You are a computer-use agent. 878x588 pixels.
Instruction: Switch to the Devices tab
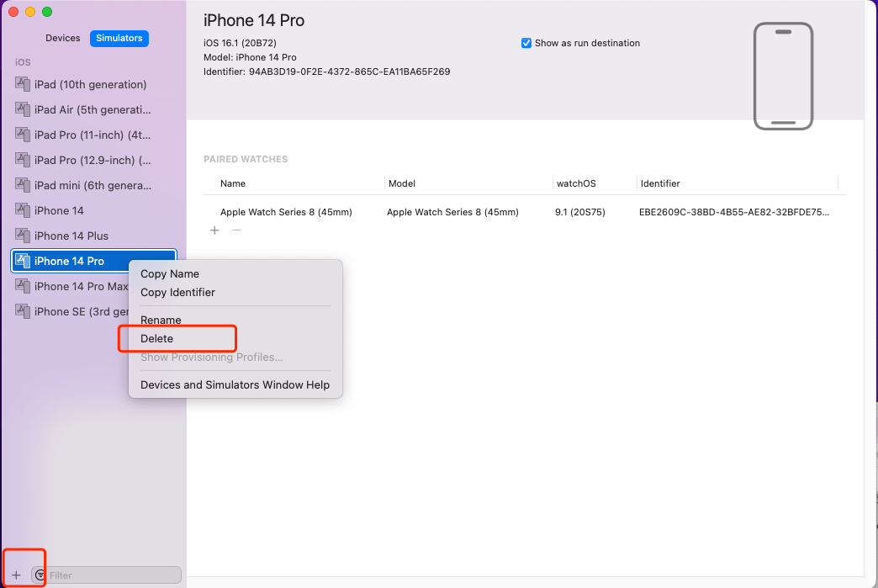click(x=63, y=38)
